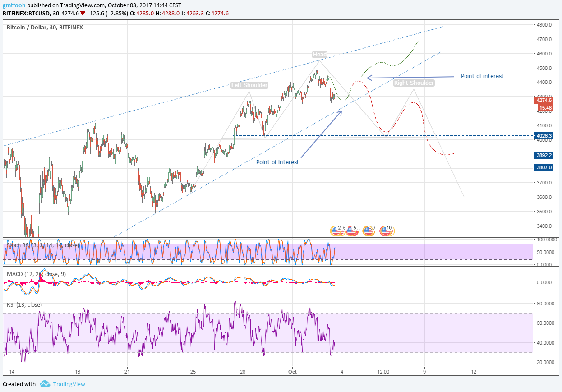The width and height of the screenshot is (562, 392).
Task: Click the 14 date on the time axis
Action: 11,371
